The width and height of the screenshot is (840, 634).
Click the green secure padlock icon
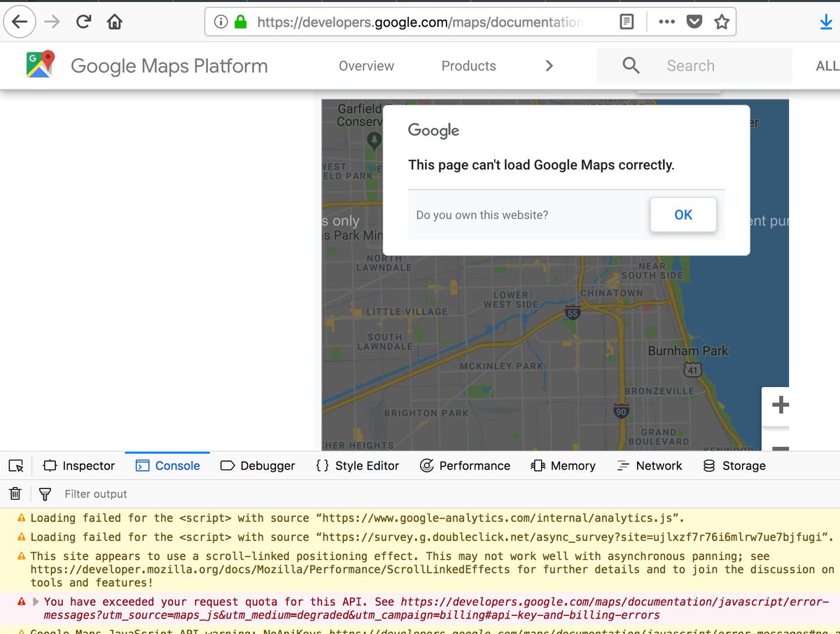pyautogui.click(x=241, y=22)
